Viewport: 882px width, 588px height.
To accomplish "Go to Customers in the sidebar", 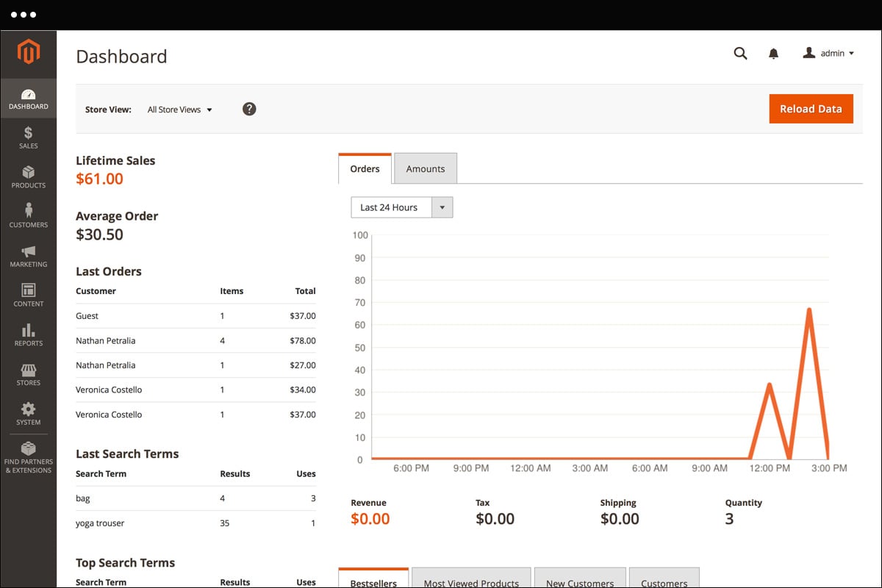I will [x=28, y=216].
